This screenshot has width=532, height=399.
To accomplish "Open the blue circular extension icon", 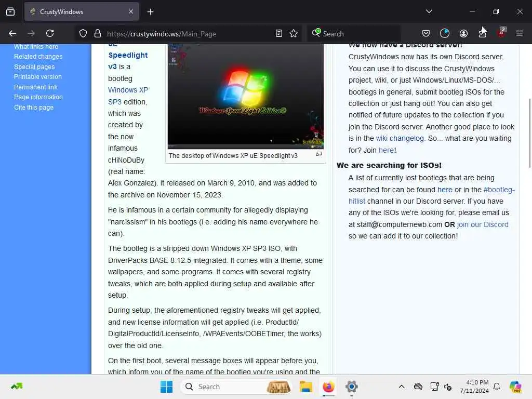I will click(x=445, y=34).
